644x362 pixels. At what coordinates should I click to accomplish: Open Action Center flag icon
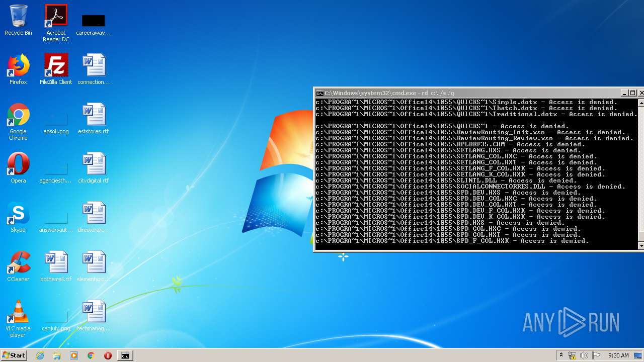click(x=596, y=355)
